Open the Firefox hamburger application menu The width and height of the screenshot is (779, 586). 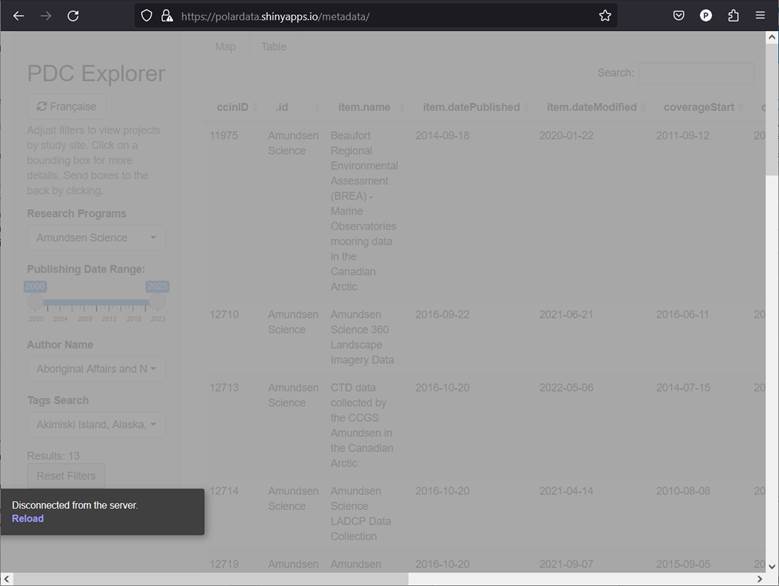760,16
